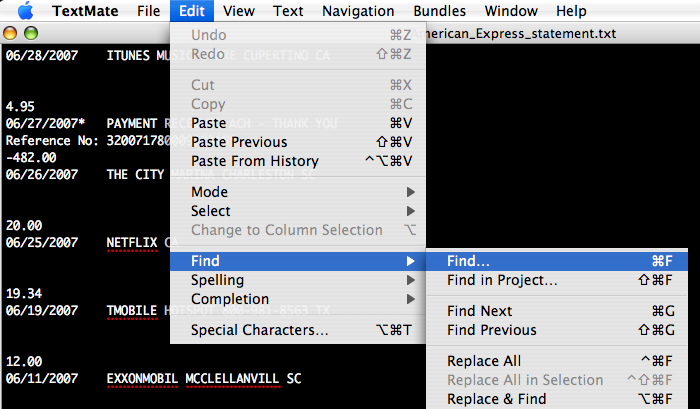Open the View menu
700x409 pixels.
(x=239, y=11)
